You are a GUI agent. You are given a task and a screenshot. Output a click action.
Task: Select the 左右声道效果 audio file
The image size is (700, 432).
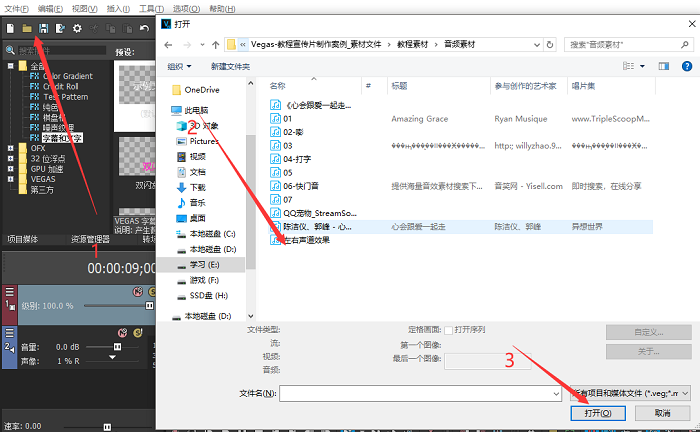[x=300, y=240]
